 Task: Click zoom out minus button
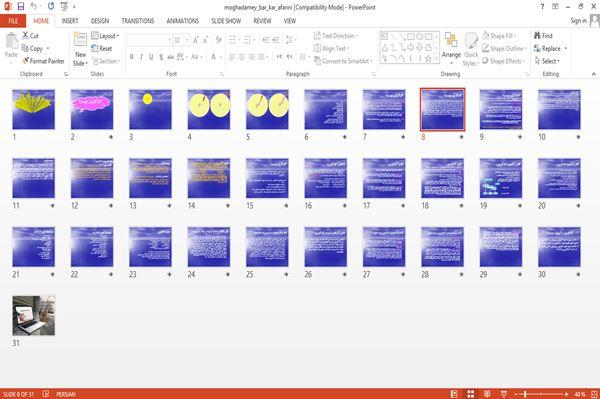point(515,394)
